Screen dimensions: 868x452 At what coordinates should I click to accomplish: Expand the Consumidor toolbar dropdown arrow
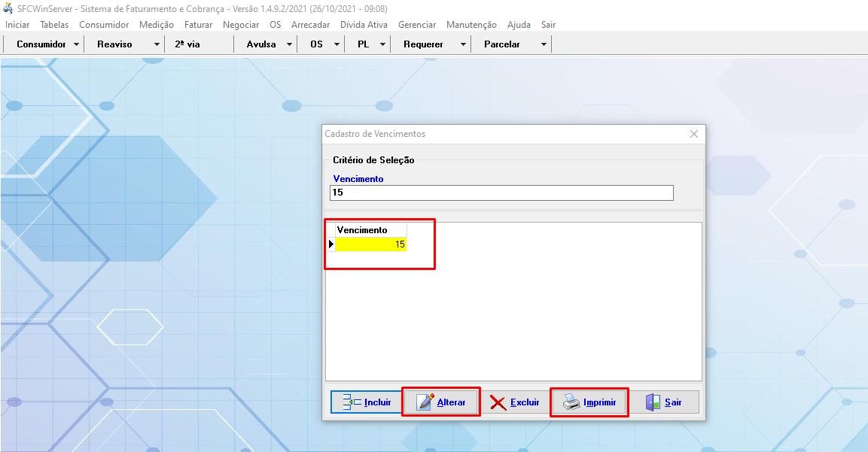[x=77, y=44]
